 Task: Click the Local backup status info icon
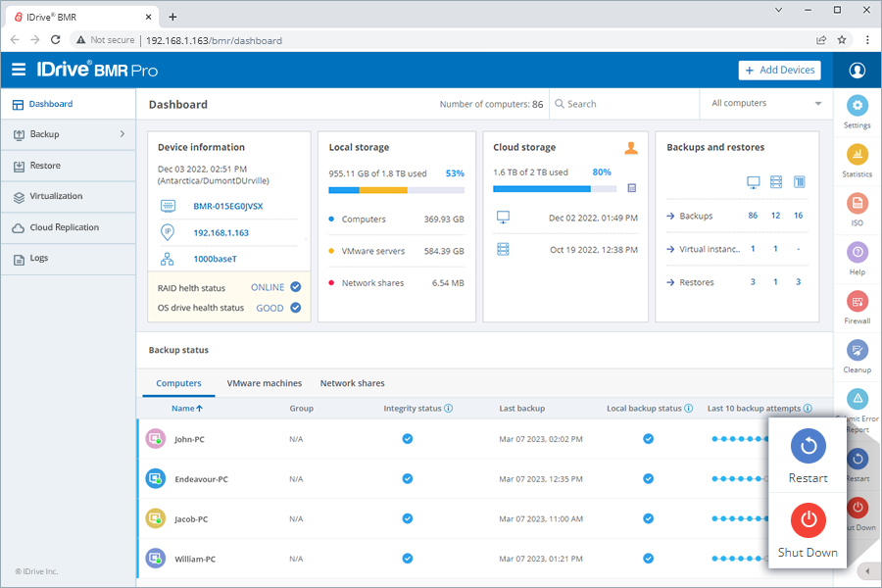point(689,409)
